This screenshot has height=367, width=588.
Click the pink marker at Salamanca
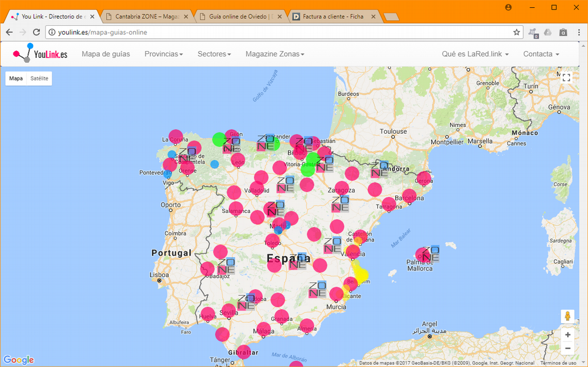click(236, 209)
